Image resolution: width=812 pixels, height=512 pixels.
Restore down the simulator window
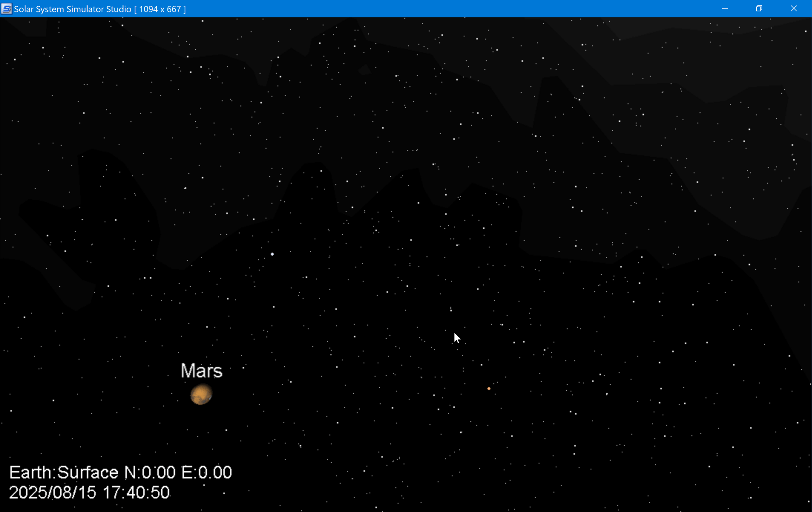759,9
